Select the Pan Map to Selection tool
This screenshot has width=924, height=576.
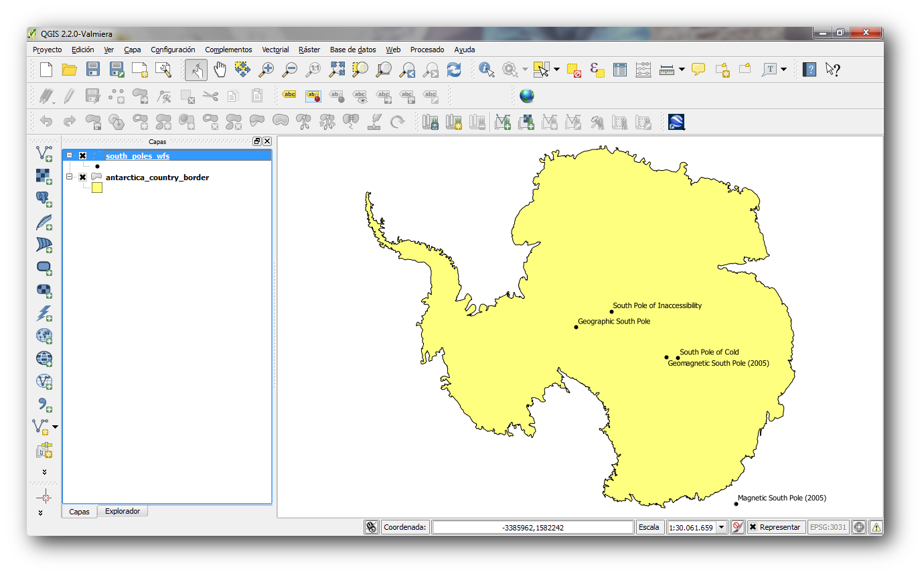pos(243,69)
